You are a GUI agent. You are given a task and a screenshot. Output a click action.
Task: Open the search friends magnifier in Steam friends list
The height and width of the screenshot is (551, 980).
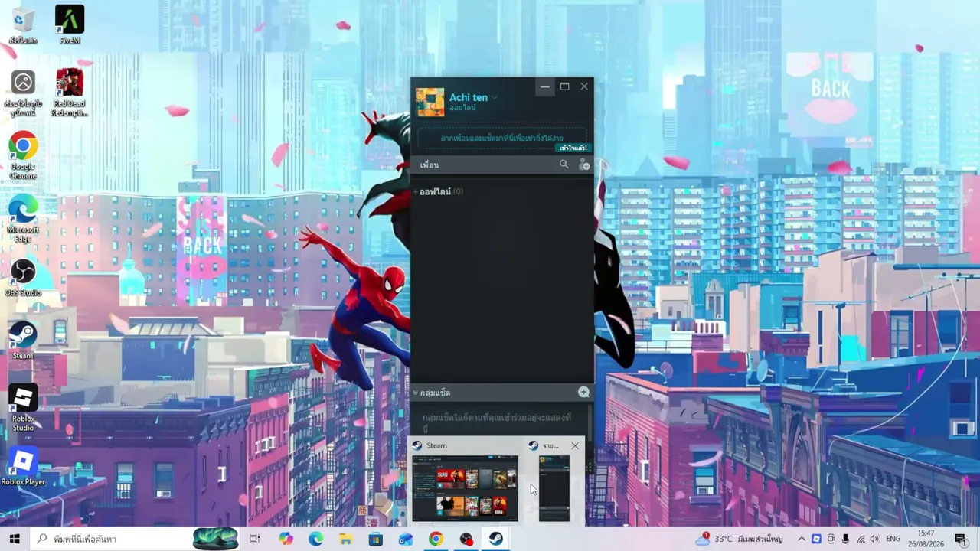[x=564, y=165]
